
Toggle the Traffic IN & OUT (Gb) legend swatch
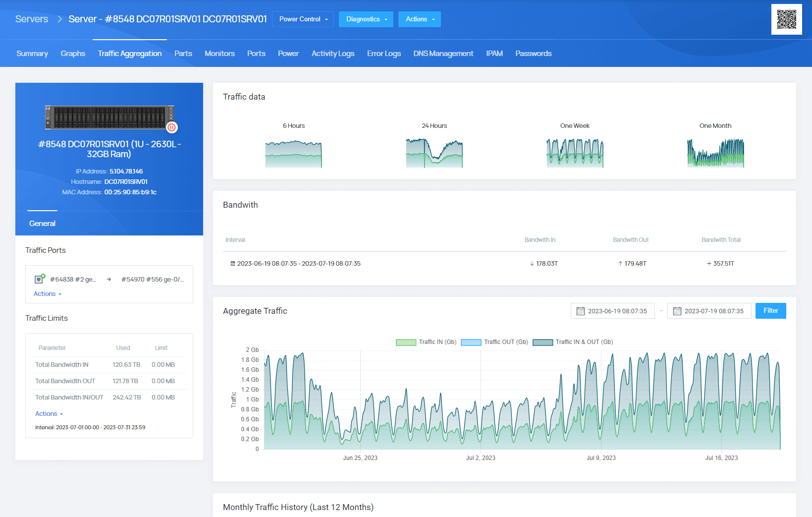coord(543,342)
